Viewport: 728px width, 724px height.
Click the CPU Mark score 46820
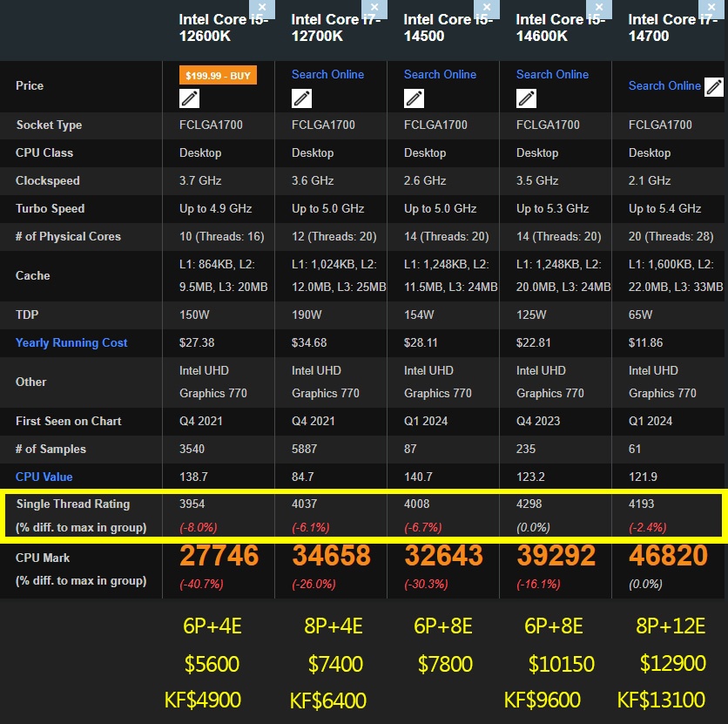(x=669, y=556)
